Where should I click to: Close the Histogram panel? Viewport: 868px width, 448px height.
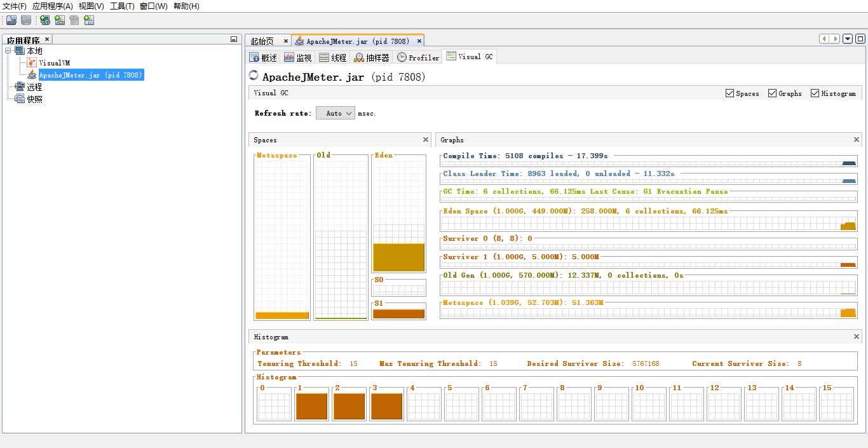click(857, 337)
